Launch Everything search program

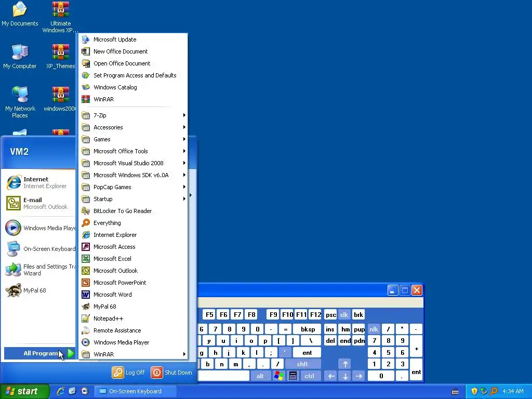(x=133, y=223)
